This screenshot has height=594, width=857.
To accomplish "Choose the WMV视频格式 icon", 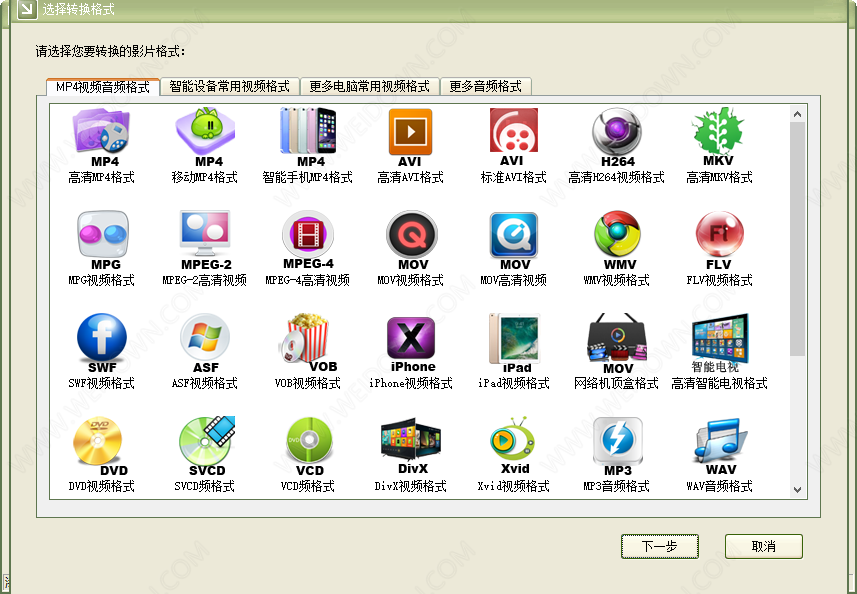I will tap(617, 234).
